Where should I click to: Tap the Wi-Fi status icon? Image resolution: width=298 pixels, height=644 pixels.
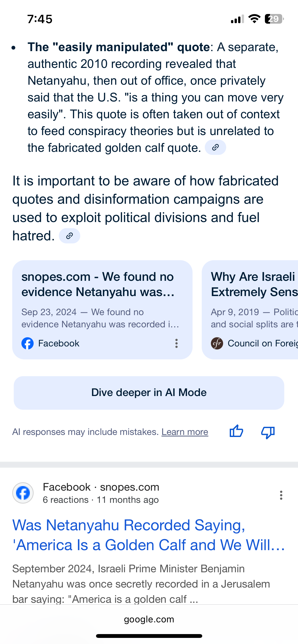pyautogui.click(x=254, y=19)
